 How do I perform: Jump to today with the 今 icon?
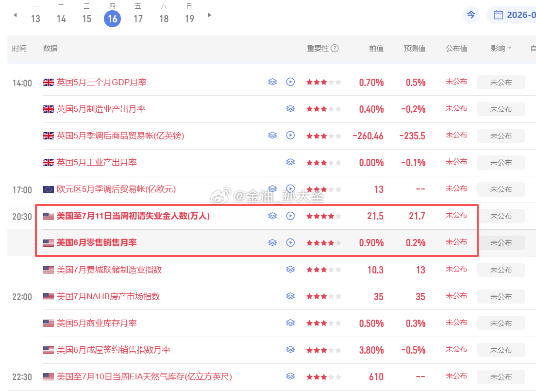471,15
